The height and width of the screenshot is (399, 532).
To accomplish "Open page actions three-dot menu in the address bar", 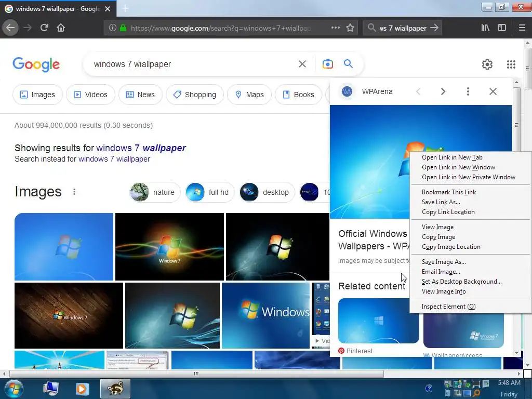I will point(335,28).
